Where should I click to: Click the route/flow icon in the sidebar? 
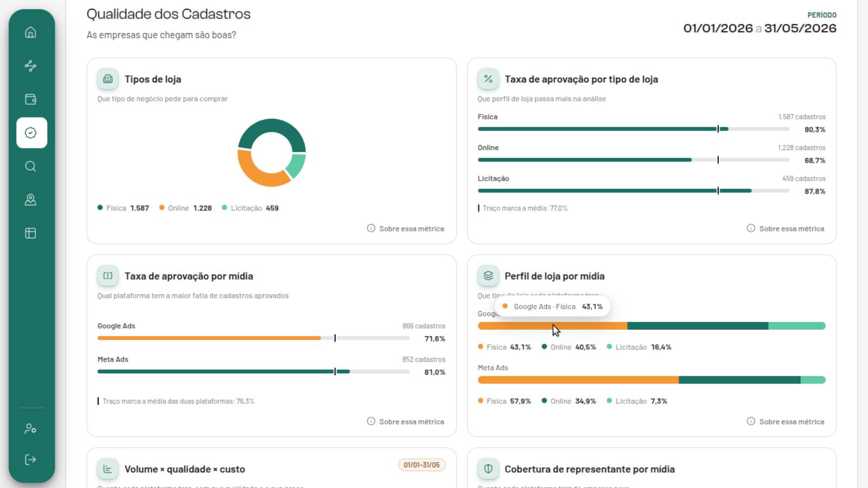31,66
